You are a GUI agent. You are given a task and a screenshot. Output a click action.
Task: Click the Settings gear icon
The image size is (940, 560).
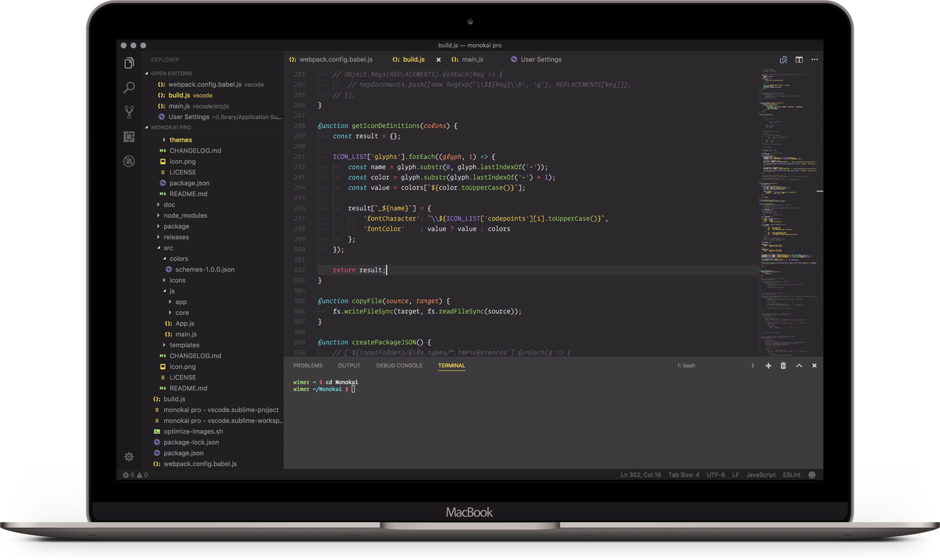coord(129,457)
